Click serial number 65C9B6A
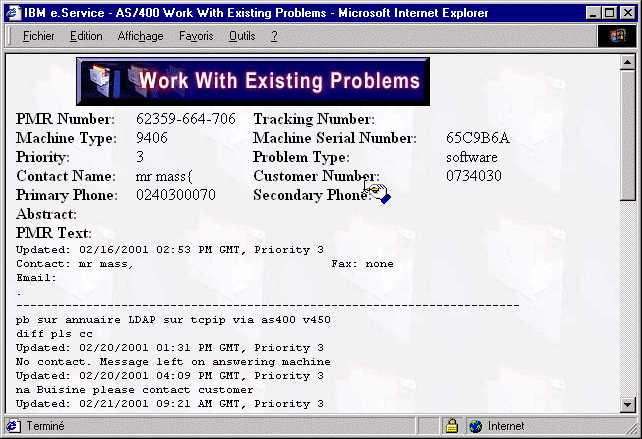Image resolution: width=642 pixels, height=439 pixels. coord(478,138)
